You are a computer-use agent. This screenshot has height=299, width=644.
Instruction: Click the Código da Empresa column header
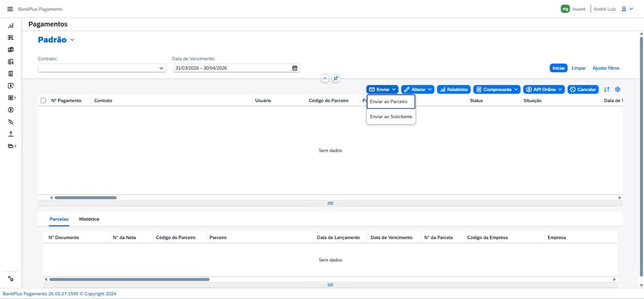point(504,237)
